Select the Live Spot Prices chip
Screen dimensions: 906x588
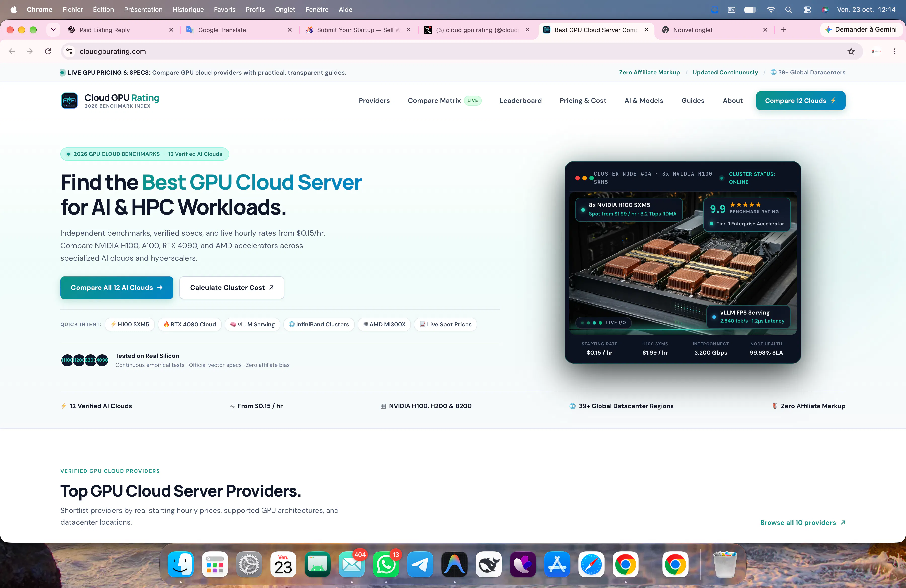[x=445, y=324]
